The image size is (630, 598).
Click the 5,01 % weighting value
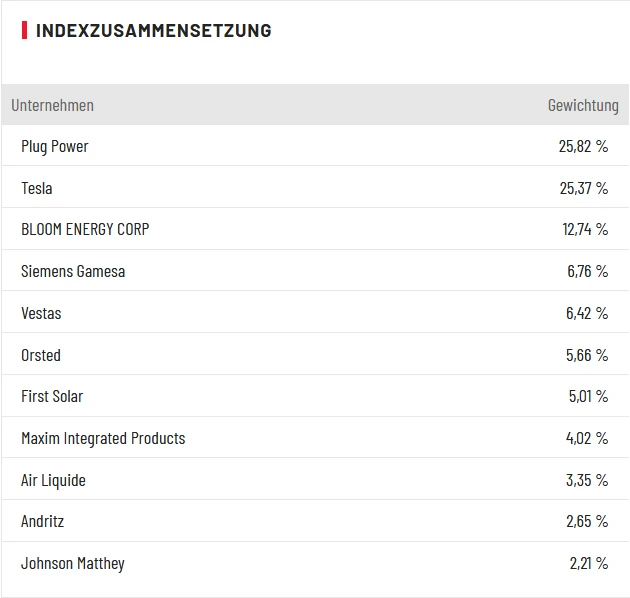tap(588, 396)
